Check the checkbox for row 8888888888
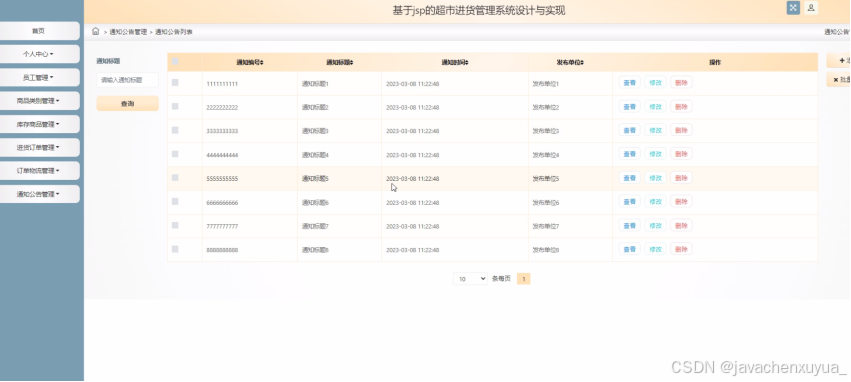The image size is (851, 382). point(175,249)
